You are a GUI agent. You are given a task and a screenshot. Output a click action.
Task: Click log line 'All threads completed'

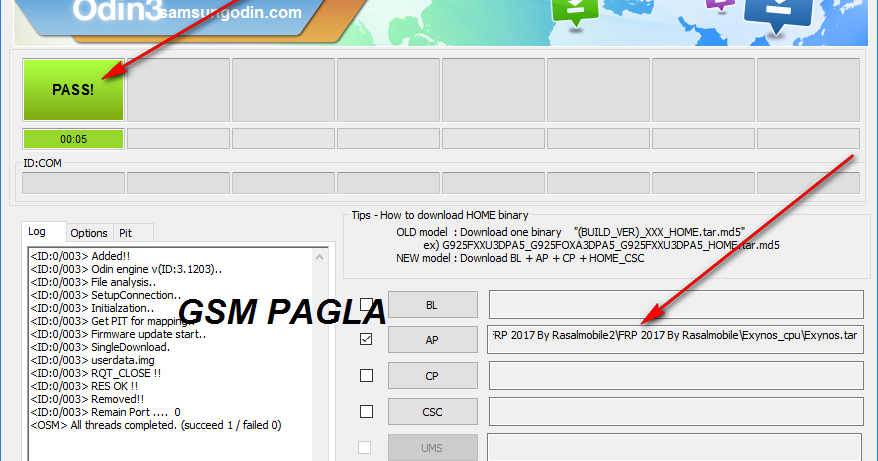[x=156, y=425]
